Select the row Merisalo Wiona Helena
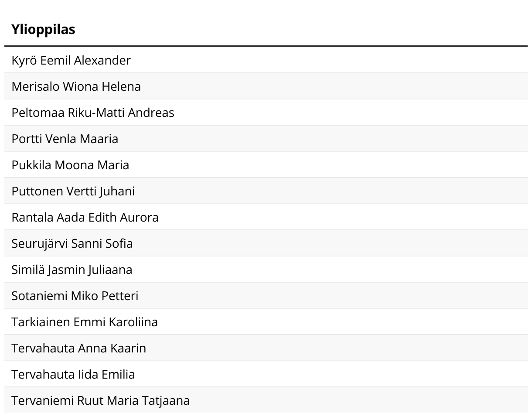Image resolution: width=532 pixels, height=417 pixels. [x=266, y=86]
